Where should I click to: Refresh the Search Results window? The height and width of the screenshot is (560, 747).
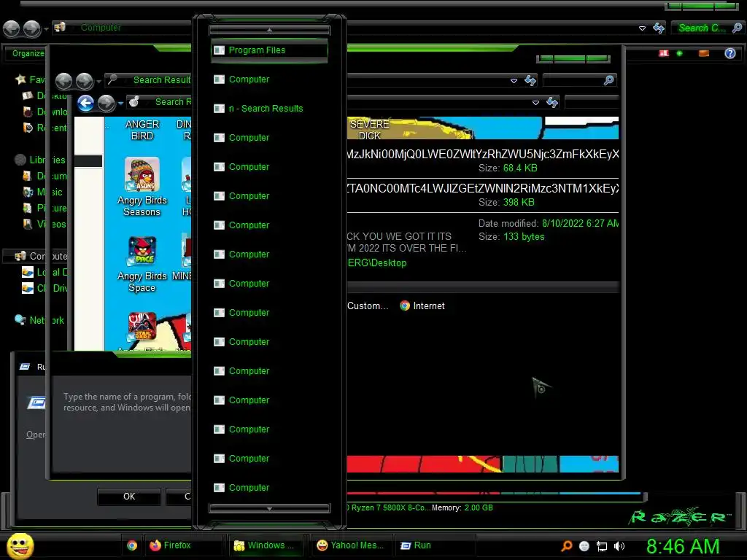click(530, 80)
